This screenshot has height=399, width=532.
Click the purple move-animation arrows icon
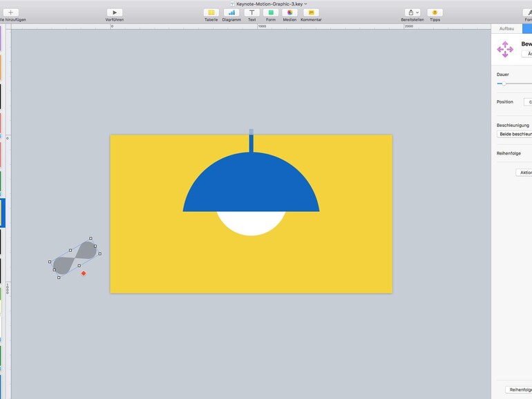pos(505,49)
